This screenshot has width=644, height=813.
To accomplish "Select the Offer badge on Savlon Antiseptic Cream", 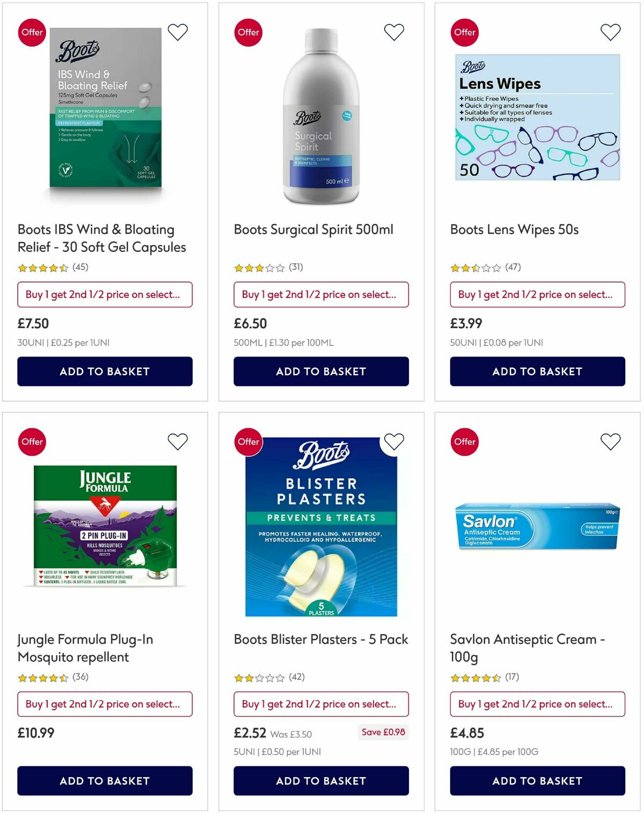I will tap(464, 441).
